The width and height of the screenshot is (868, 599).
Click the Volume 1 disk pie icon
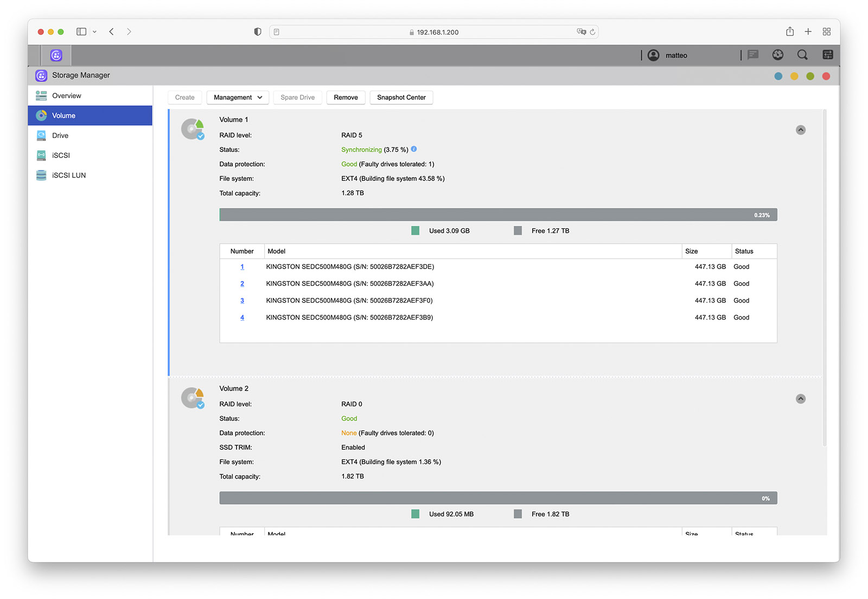(x=193, y=129)
